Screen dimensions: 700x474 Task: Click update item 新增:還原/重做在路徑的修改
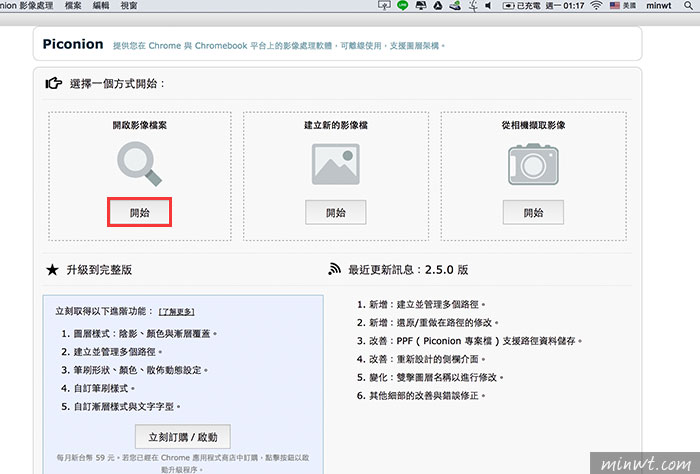[433, 322]
